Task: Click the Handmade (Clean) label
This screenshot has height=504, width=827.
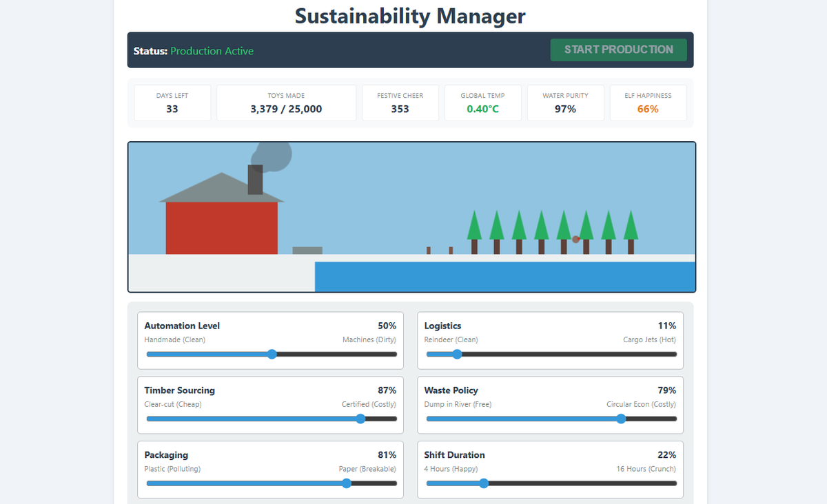Action: [x=174, y=340]
